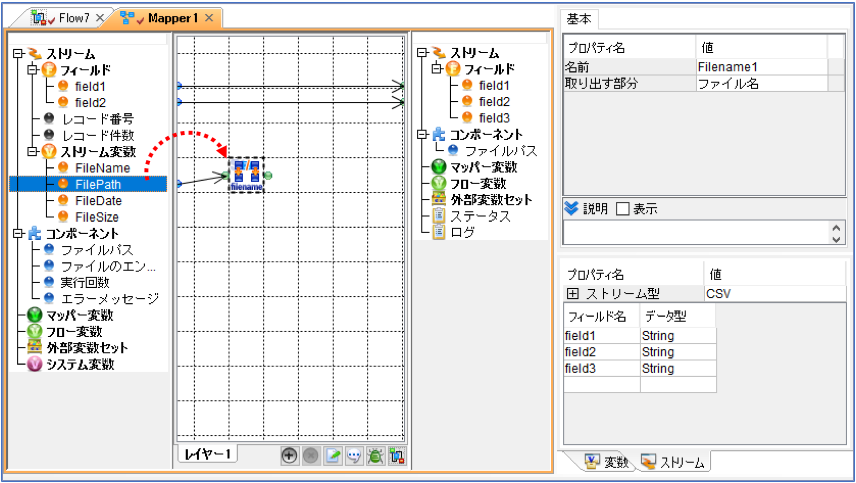
Task: Select ファイルパス under コンポーネント in the input tree
Action: pyautogui.click(x=97, y=249)
